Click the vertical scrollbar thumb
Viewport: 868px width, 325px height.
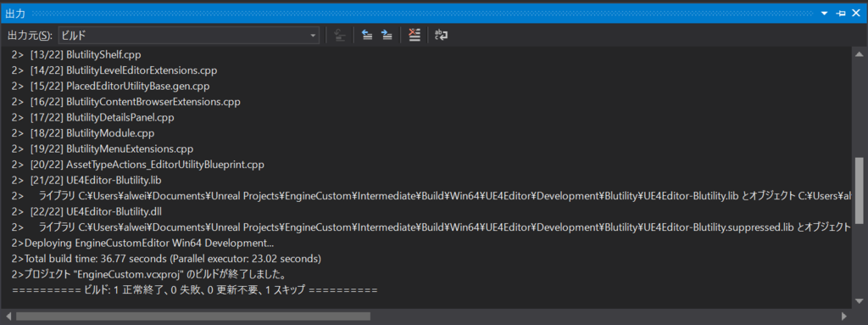(x=859, y=190)
